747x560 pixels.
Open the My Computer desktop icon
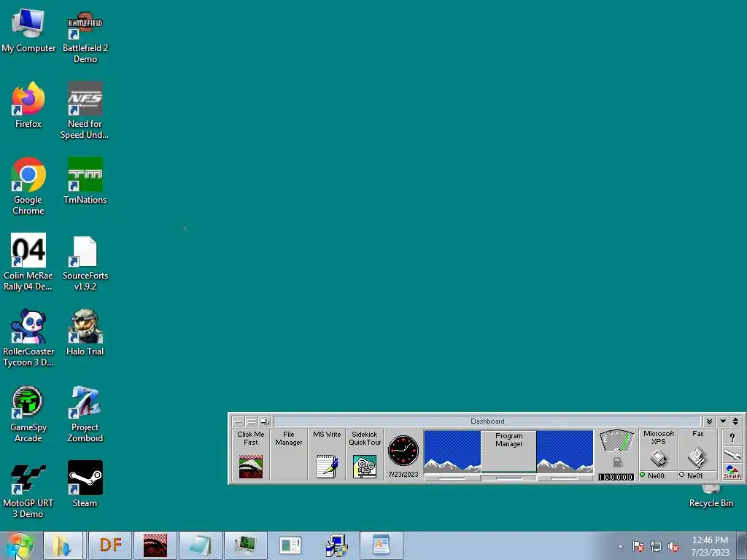(x=28, y=31)
